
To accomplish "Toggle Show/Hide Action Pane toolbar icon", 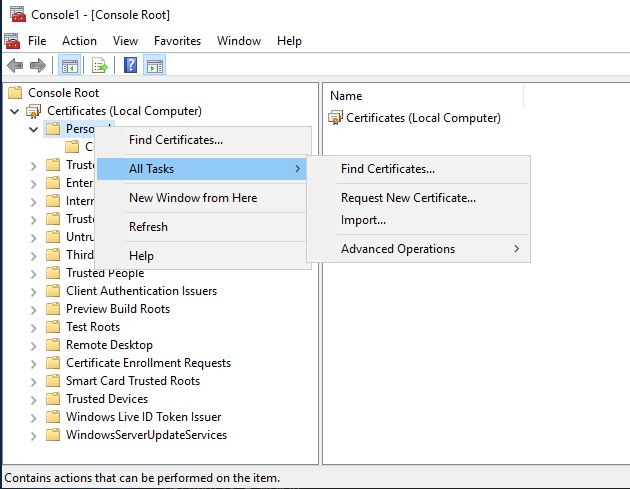I will [x=155, y=65].
